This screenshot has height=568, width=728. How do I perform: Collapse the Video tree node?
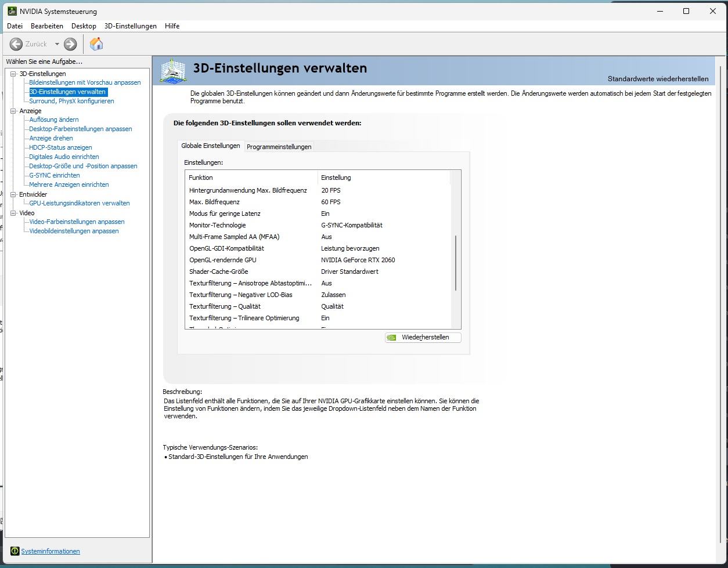[x=13, y=213]
